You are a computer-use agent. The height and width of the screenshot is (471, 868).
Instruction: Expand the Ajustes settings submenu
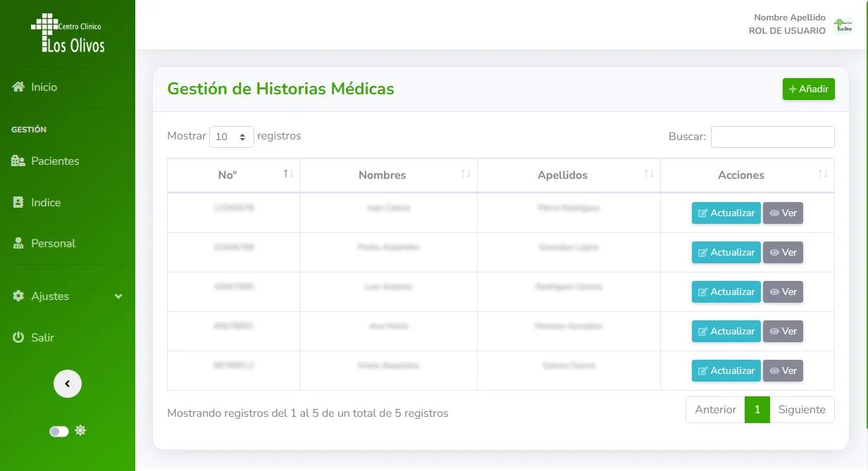[x=68, y=296]
